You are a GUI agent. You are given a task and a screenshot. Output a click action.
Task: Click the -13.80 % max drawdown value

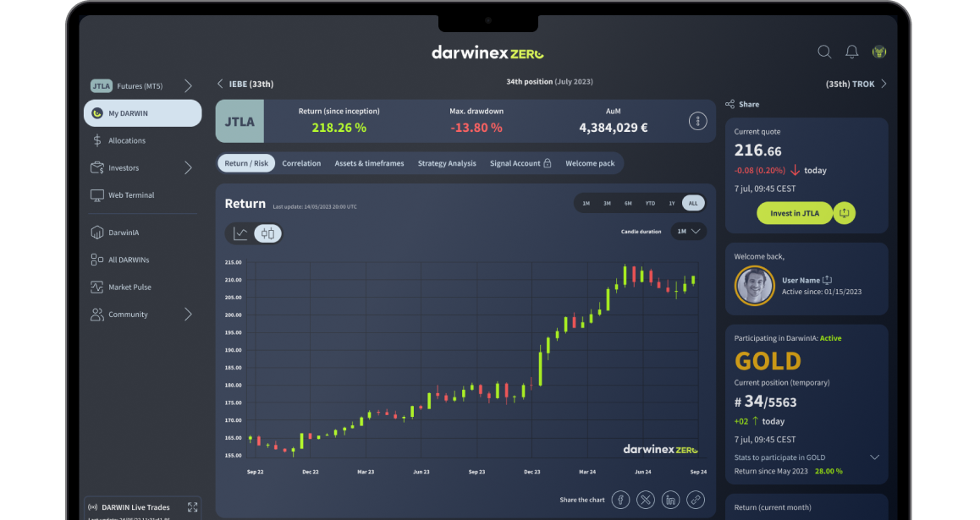click(x=476, y=128)
